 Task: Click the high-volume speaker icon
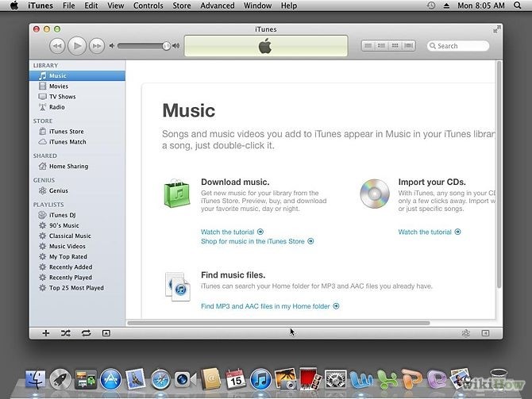coord(175,46)
